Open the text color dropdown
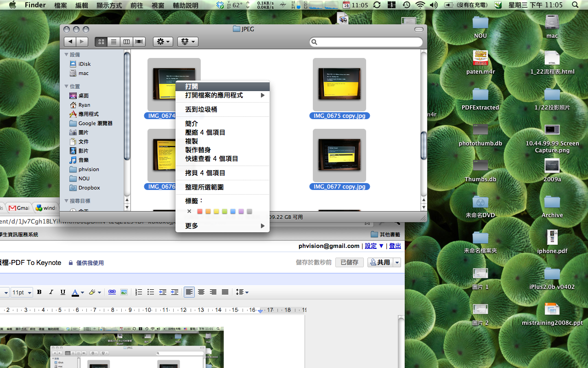This screenshot has width=588, height=368. (x=78, y=292)
